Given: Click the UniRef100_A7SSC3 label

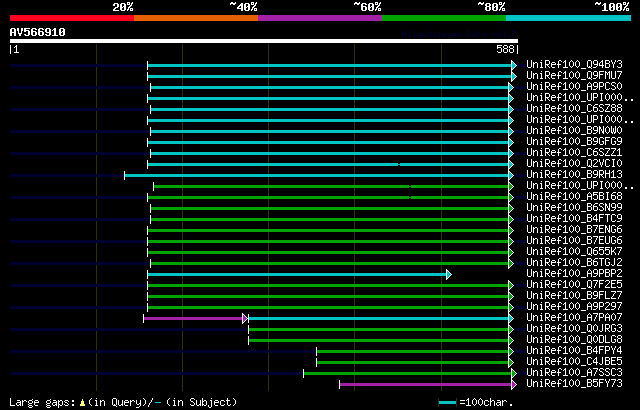Looking at the screenshot, I should click(x=574, y=373).
